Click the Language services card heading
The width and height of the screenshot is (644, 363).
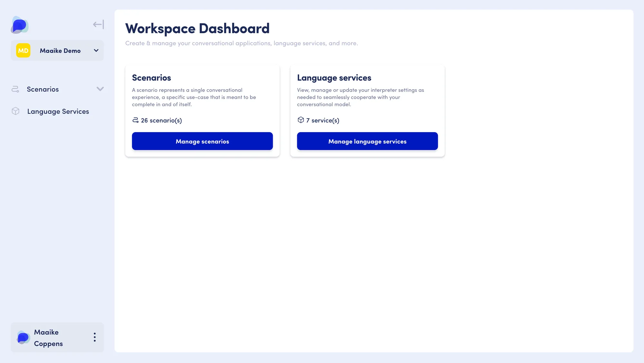point(334,78)
